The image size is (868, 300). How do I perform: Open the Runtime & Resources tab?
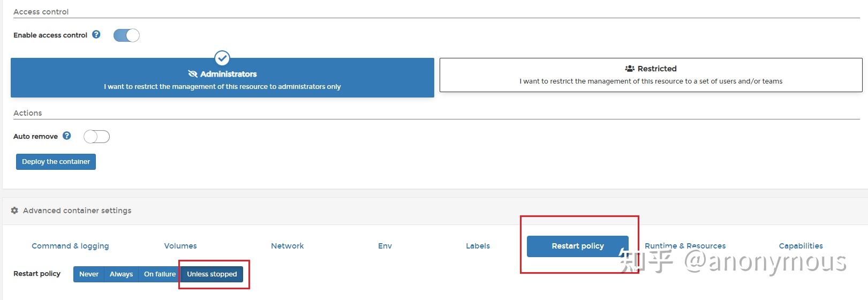685,246
